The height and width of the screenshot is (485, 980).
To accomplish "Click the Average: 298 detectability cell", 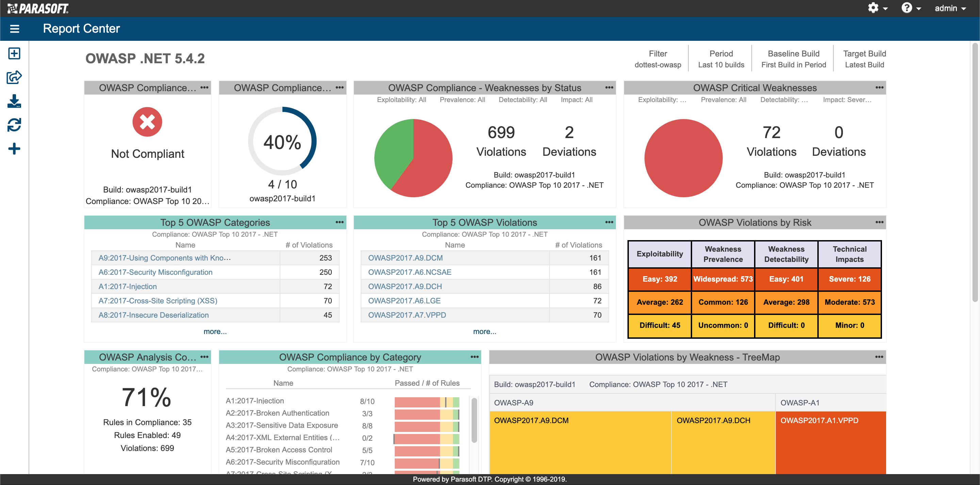I will [786, 302].
